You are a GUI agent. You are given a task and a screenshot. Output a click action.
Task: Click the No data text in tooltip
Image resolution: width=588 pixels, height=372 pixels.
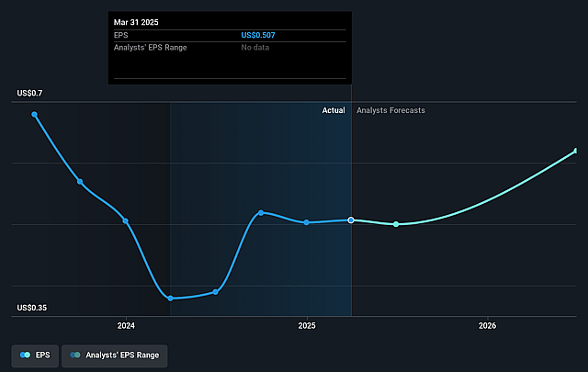[x=255, y=48]
